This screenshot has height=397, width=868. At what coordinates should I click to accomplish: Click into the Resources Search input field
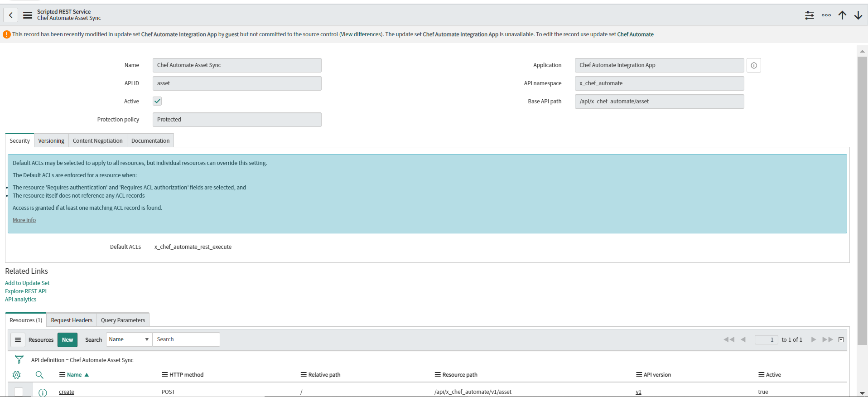[186, 339]
